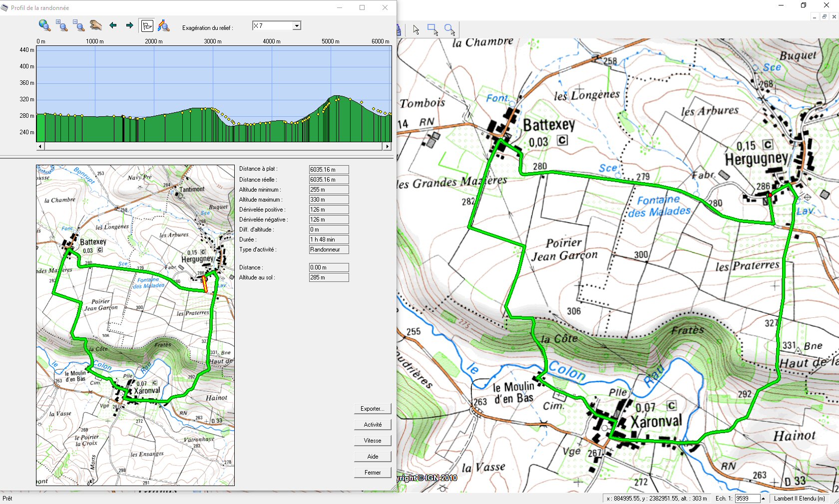Viewport: 839px width, 504px height.
Task: Click the Distance réelle value field
Action: pyautogui.click(x=329, y=180)
